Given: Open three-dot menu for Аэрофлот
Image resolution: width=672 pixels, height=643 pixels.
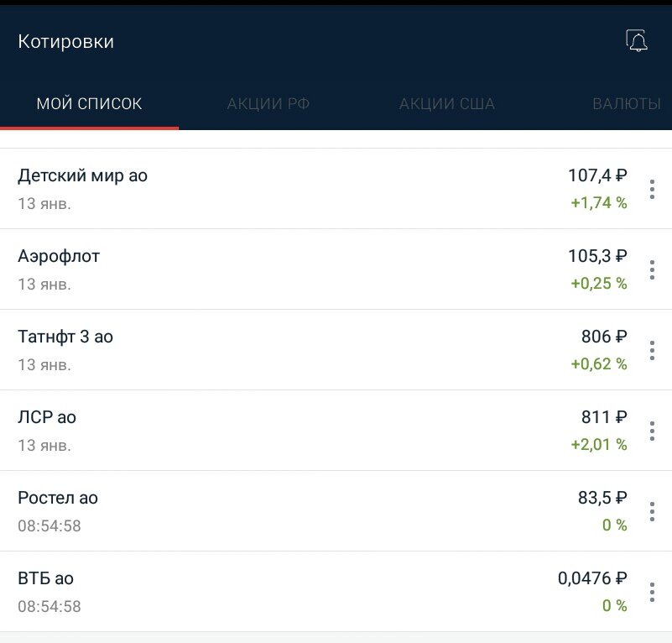Looking at the screenshot, I should [x=652, y=269].
